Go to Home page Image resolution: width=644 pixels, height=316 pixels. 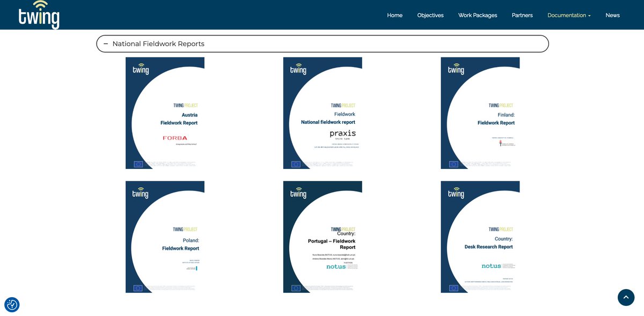394,16
